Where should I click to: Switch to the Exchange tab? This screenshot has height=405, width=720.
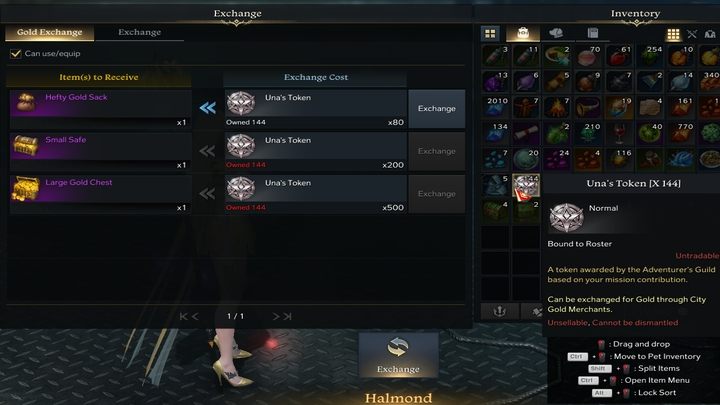(140, 32)
